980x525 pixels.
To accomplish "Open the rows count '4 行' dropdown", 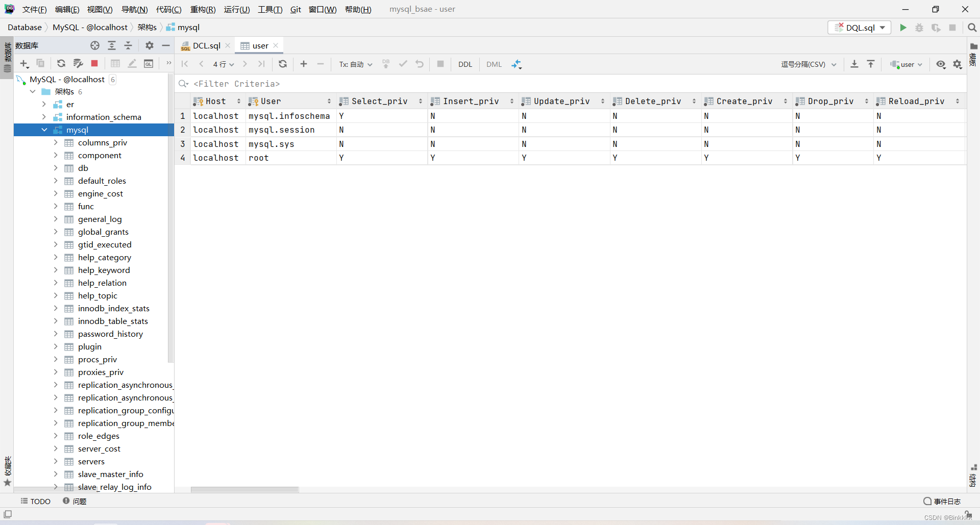I will tap(224, 64).
